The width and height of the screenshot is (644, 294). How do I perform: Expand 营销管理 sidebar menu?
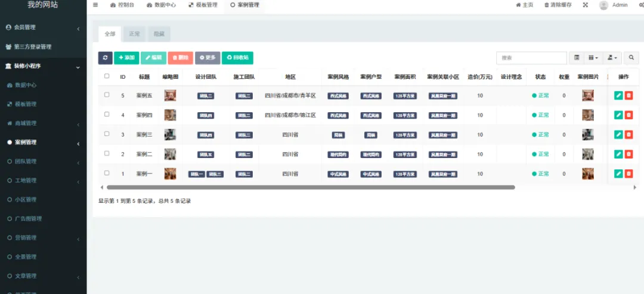43,238
